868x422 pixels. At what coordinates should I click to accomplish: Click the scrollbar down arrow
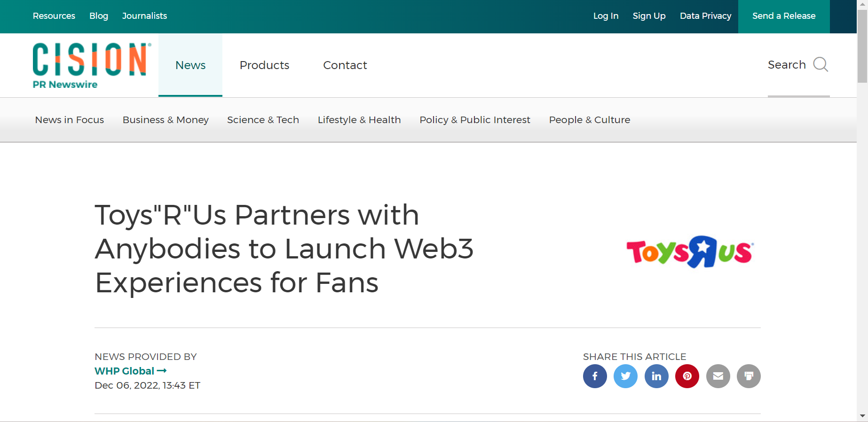862,416
